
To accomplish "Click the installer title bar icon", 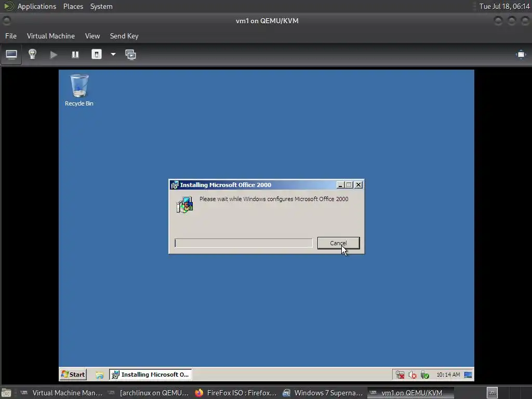I will [175, 185].
